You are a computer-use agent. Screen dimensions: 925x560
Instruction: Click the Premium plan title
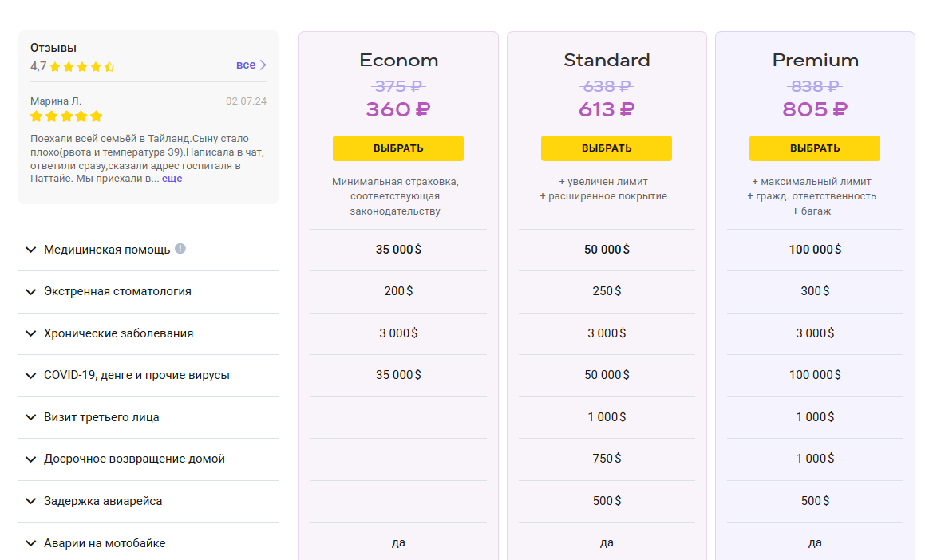815,61
